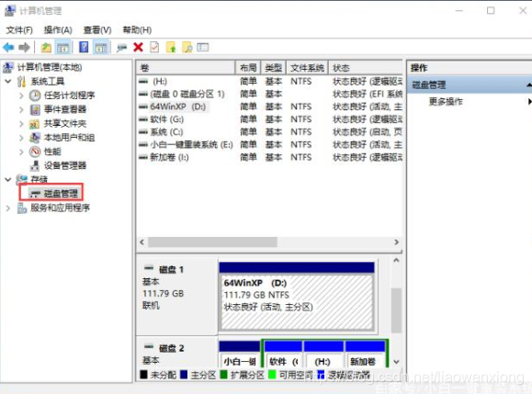The height and width of the screenshot is (394, 532).
Task: Click the Task Scheduler clock icon
Action: (35, 96)
